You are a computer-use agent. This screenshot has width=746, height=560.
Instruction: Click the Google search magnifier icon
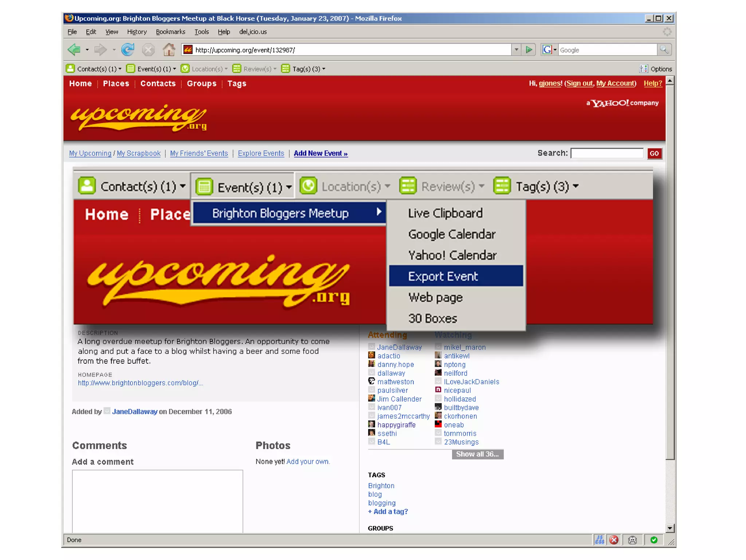664,50
